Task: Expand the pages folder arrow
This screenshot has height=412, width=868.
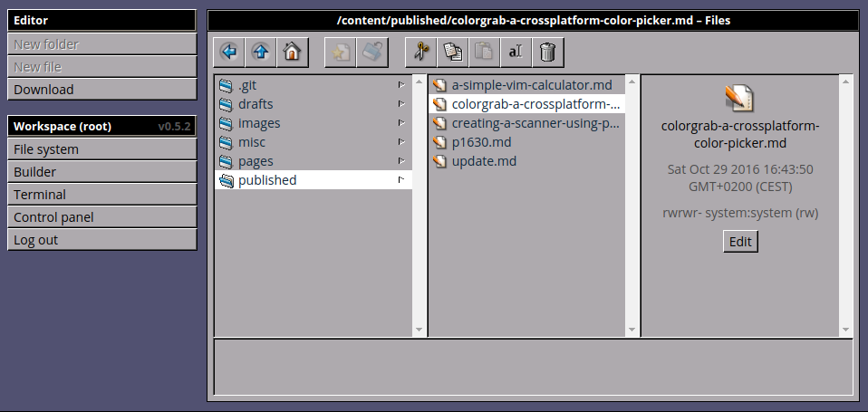Action: click(x=401, y=161)
